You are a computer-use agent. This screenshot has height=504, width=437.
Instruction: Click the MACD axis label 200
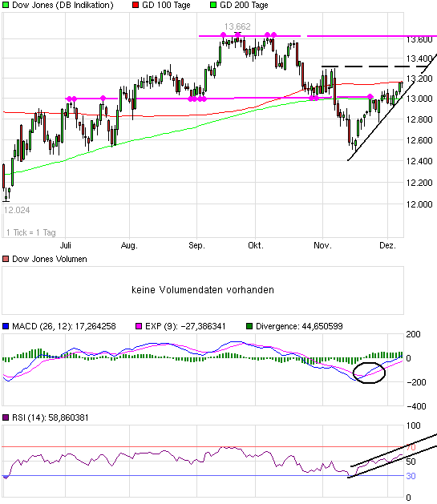coord(413,334)
